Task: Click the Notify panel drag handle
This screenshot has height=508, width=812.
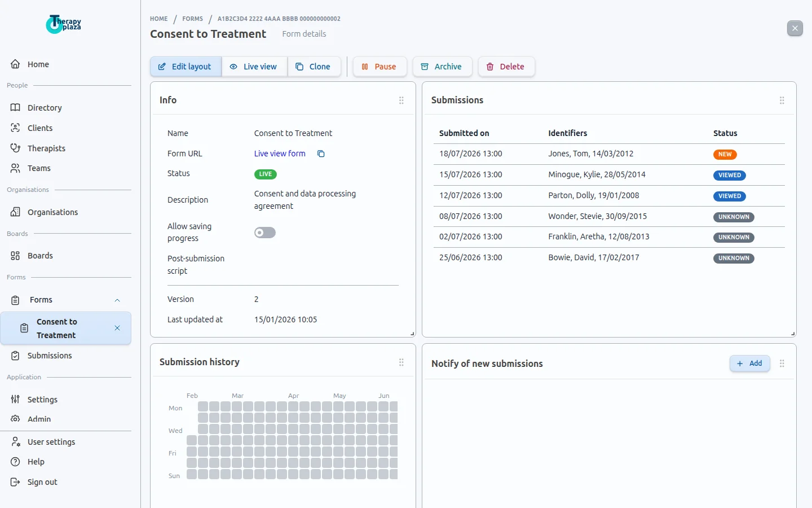Action: (x=782, y=364)
